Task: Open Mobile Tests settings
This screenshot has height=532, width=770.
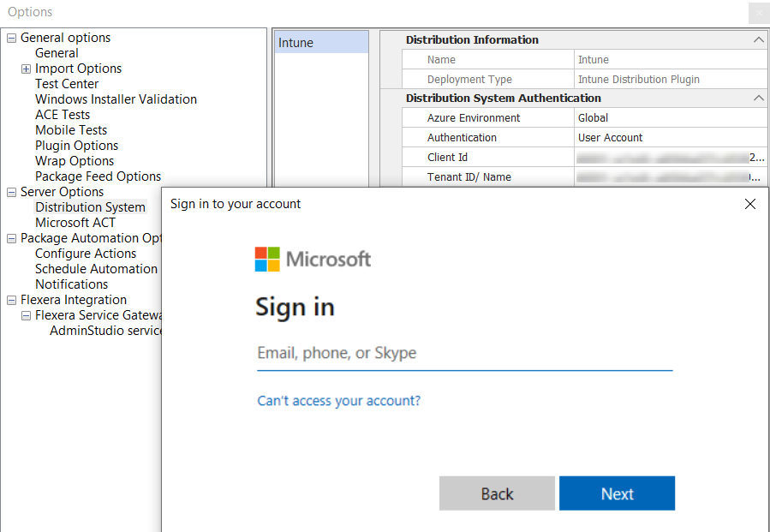Action: [x=70, y=130]
